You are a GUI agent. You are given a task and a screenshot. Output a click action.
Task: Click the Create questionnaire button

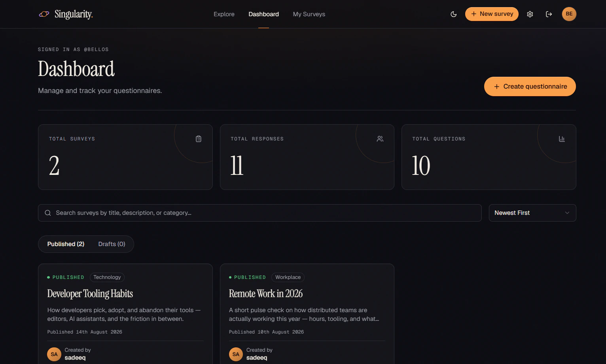tap(530, 86)
